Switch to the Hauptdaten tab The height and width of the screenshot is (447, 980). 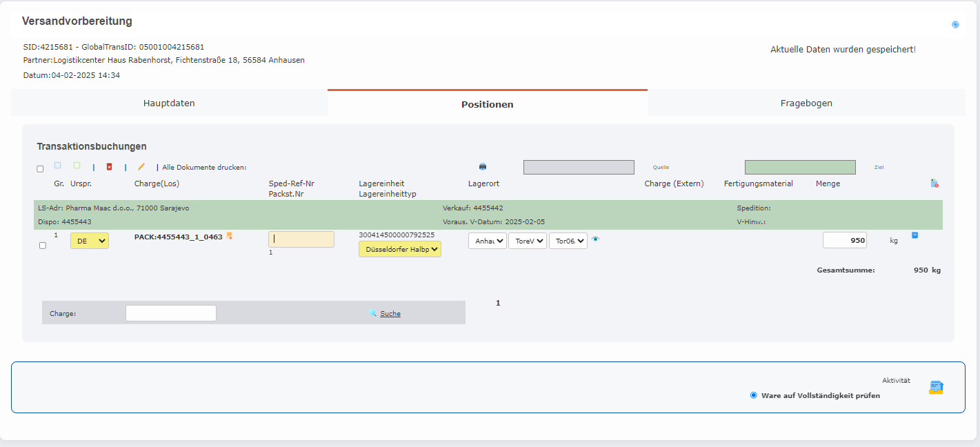[169, 103]
